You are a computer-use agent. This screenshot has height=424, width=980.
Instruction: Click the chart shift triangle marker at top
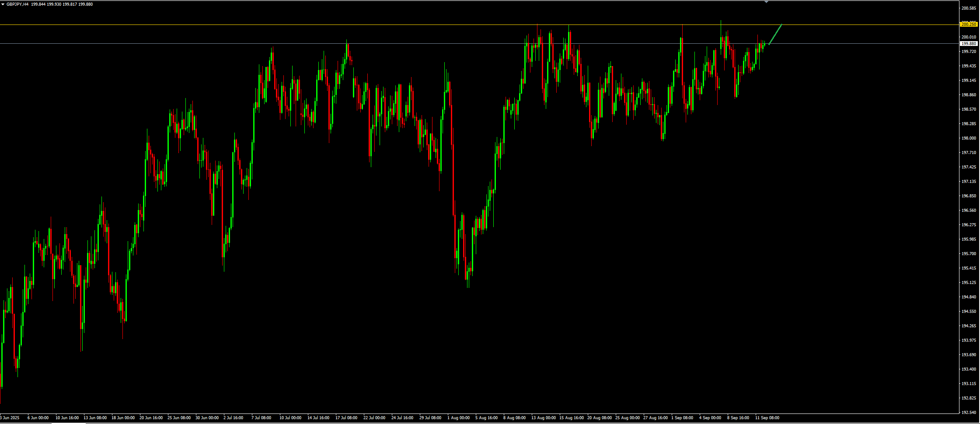point(766,2)
